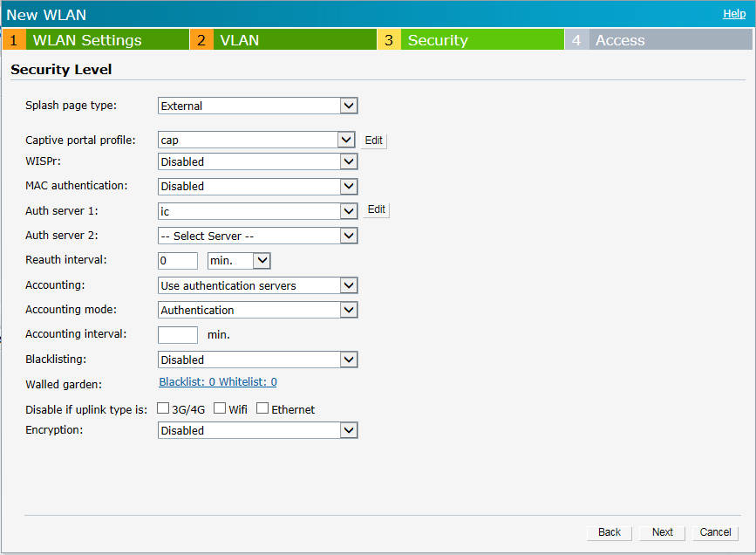Viewport: 756px width, 555px height.
Task: Expand Auth server 1 dropdown
Action: [257, 211]
